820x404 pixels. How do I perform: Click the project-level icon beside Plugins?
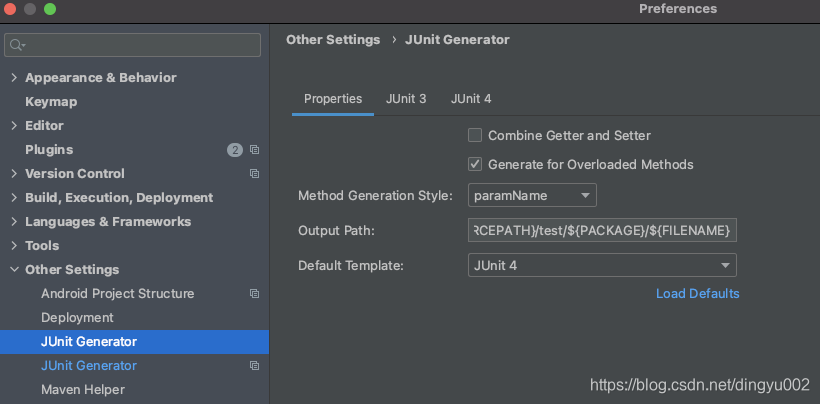tap(255, 150)
